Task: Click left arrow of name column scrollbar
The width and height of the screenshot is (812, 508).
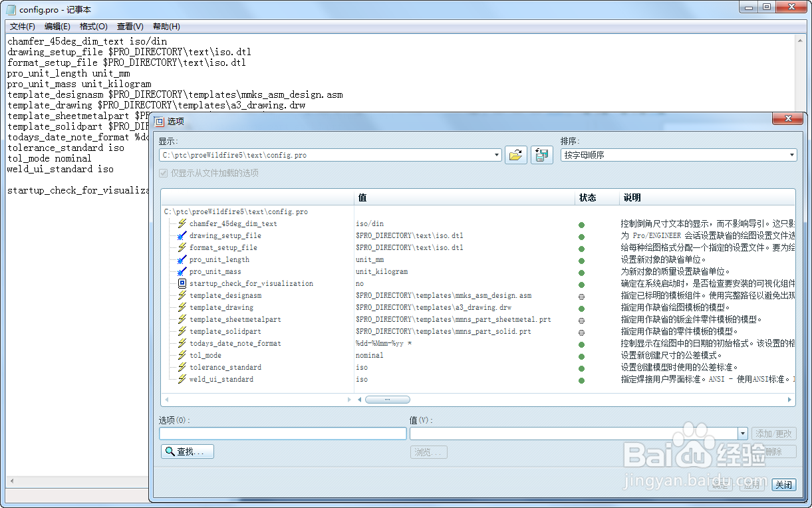Action: point(166,400)
